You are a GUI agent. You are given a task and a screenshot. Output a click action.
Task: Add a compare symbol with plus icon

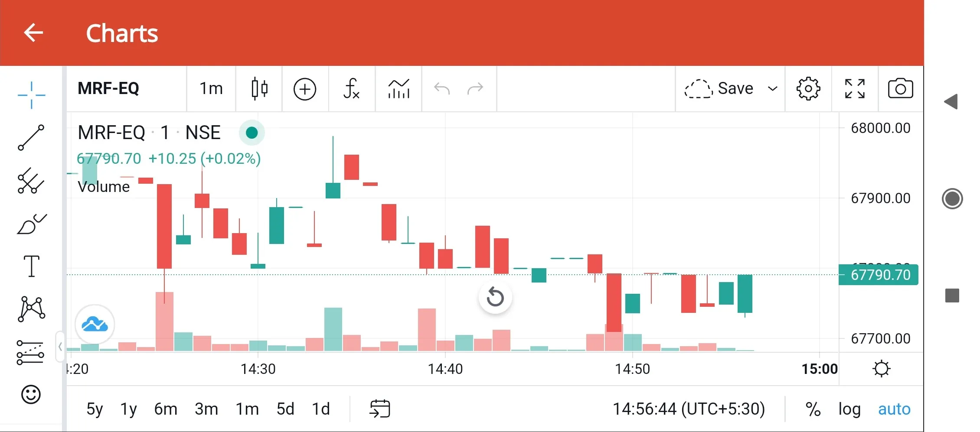[x=305, y=89]
